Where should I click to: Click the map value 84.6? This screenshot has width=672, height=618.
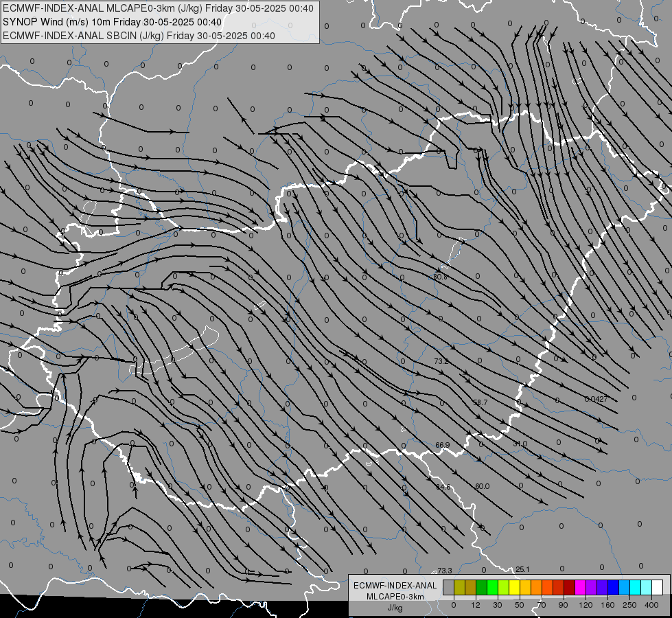tap(443, 488)
